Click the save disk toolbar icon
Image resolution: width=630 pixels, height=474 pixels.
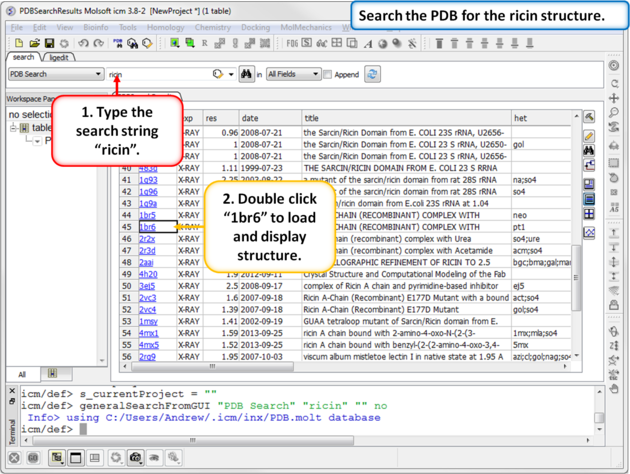(49, 44)
